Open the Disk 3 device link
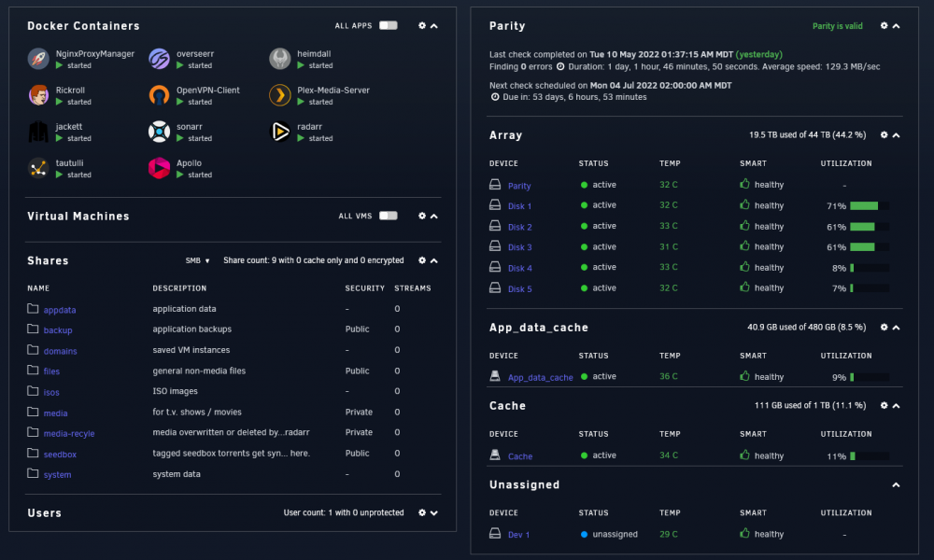 (x=520, y=247)
